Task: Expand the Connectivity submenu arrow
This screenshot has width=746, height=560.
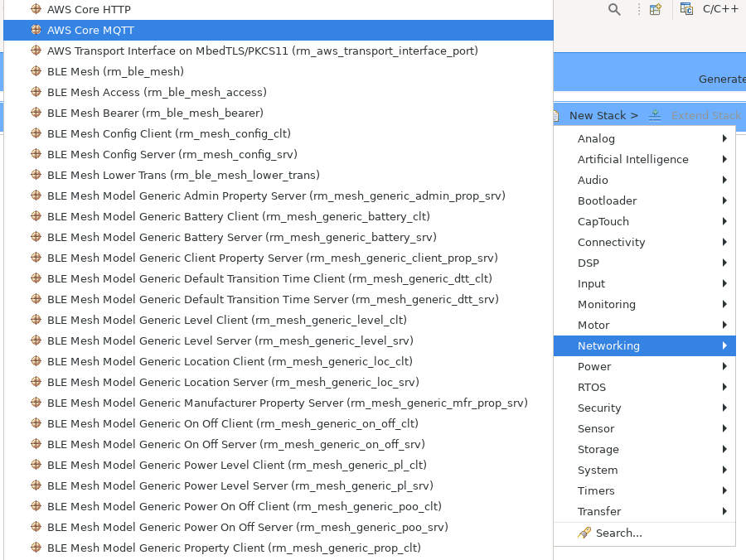Action: click(x=724, y=242)
